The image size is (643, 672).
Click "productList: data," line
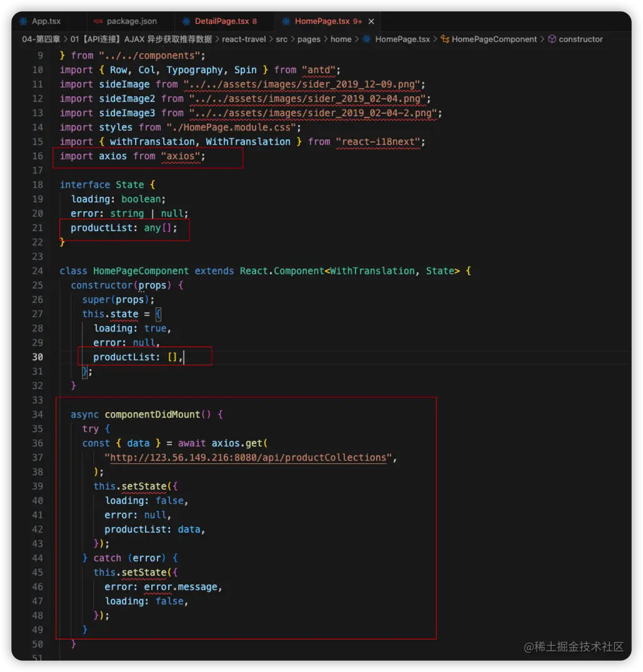coord(155,529)
